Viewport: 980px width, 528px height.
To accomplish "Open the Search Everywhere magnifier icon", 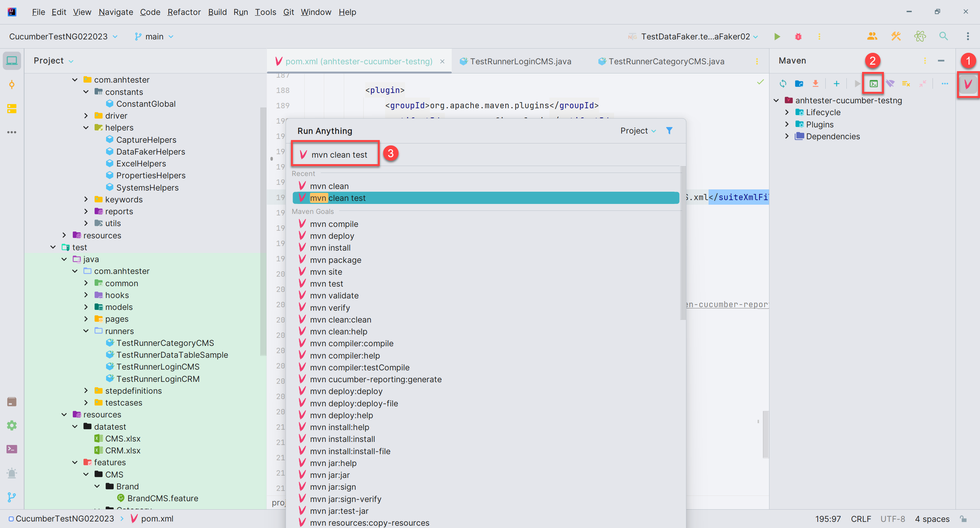I will point(944,36).
